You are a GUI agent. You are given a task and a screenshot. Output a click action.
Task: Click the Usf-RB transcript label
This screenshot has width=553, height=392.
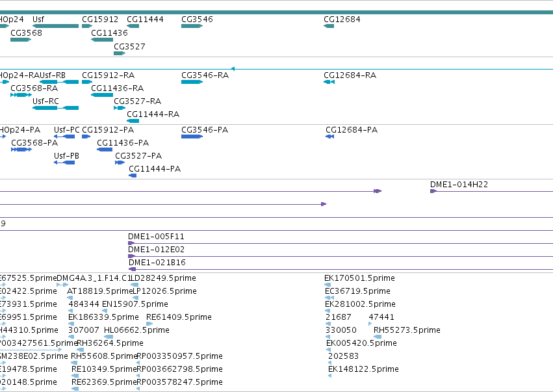coord(53,75)
